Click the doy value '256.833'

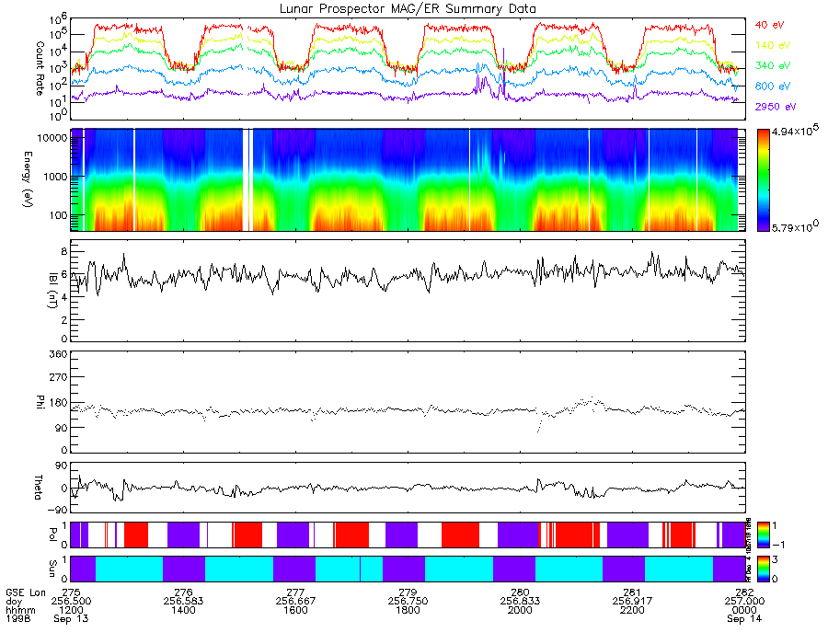tap(520, 601)
